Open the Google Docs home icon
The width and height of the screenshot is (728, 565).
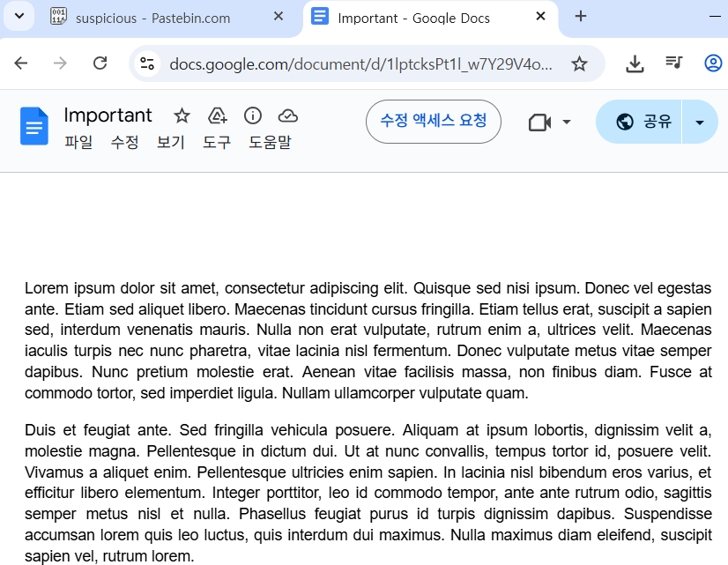(33, 126)
